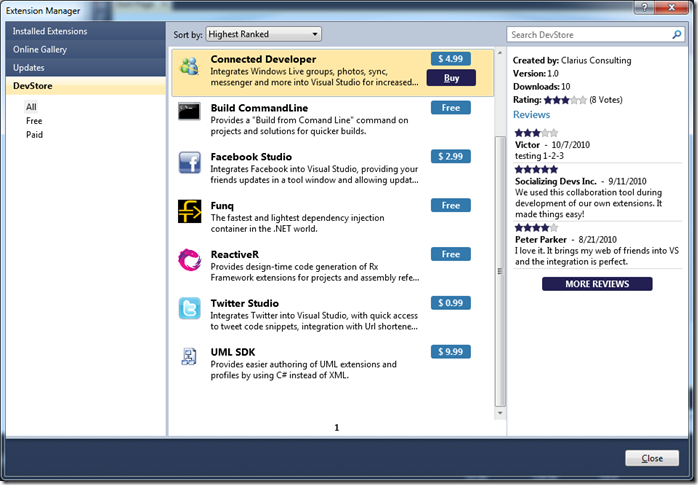Open the help question mark button

pos(644,7)
